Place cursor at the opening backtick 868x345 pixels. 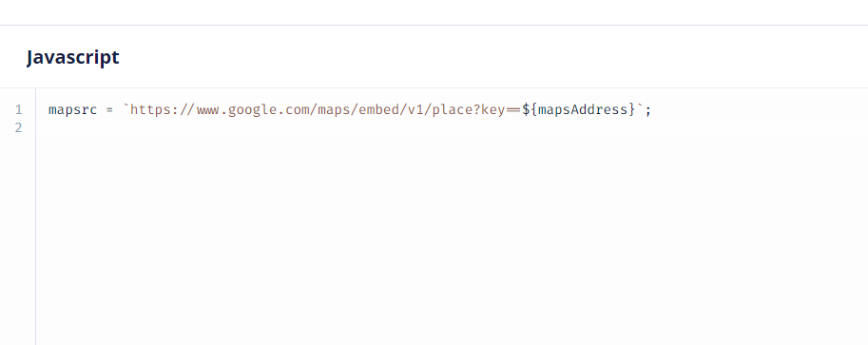coord(125,107)
